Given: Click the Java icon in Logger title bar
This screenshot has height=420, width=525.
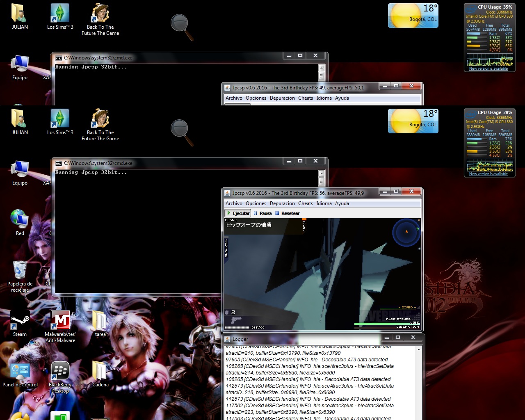Looking at the screenshot, I should pyautogui.click(x=227, y=339).
